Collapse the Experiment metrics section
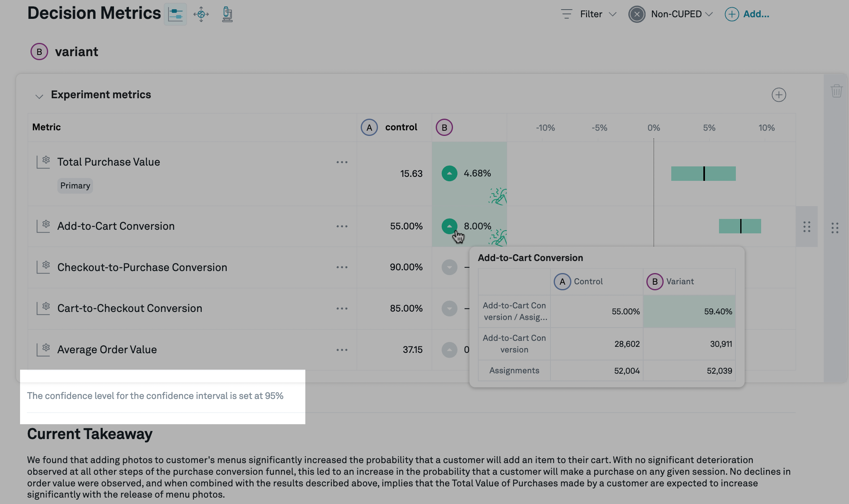 39,96
